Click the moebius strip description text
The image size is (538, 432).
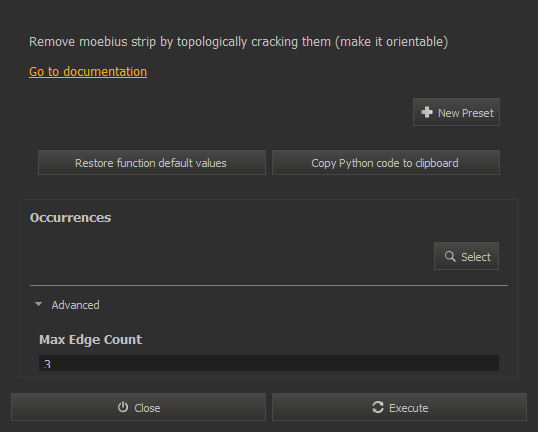coord(238,42)
